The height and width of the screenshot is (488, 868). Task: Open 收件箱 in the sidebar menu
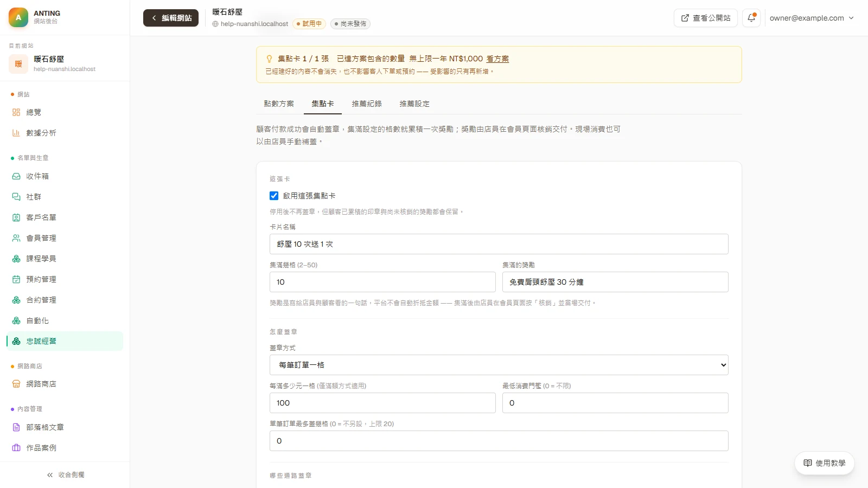[x=65, y=176]
